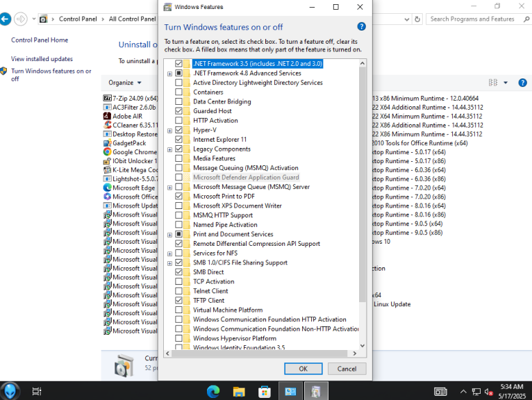Check the Containers feature box
This screenshot has width=532, height=400.
point(178,92)
